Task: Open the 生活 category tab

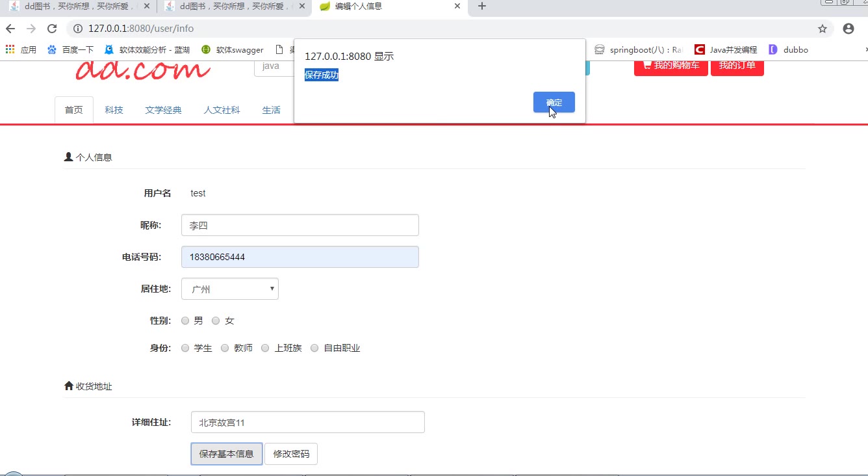Action: (271, 110)
